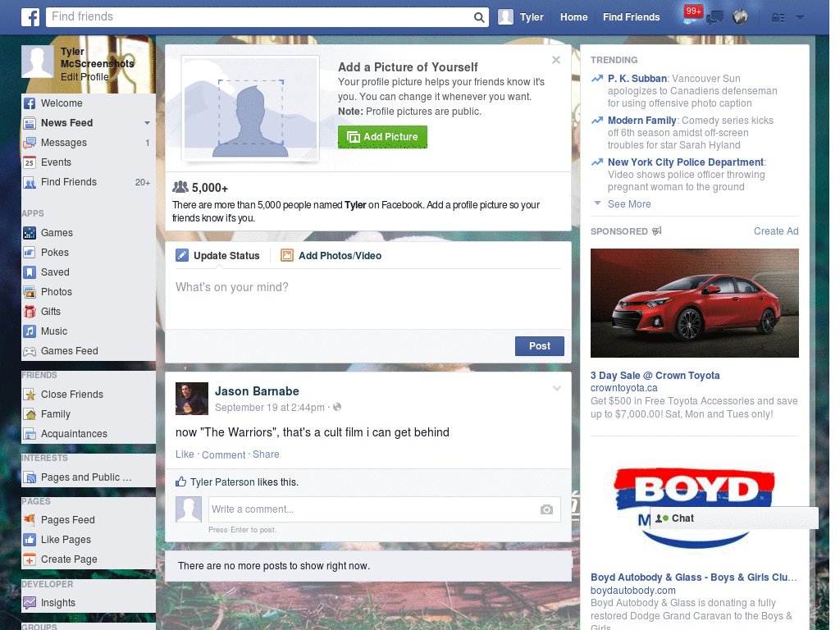Close the Add a Picture card
The image size is (840, 630).
click(556, 60)
